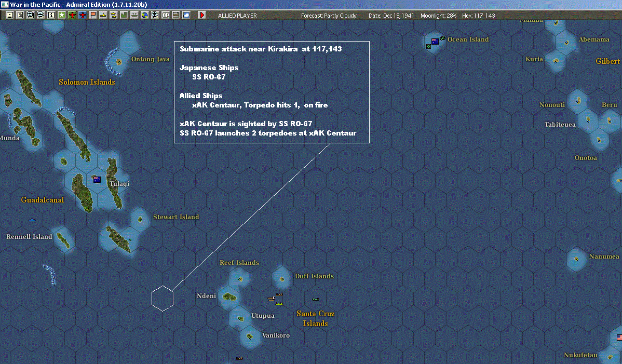Click the 'Japanese Ships' heading
Image resolution: width=622 pixels, height=364 pixels.
(209, 68)
